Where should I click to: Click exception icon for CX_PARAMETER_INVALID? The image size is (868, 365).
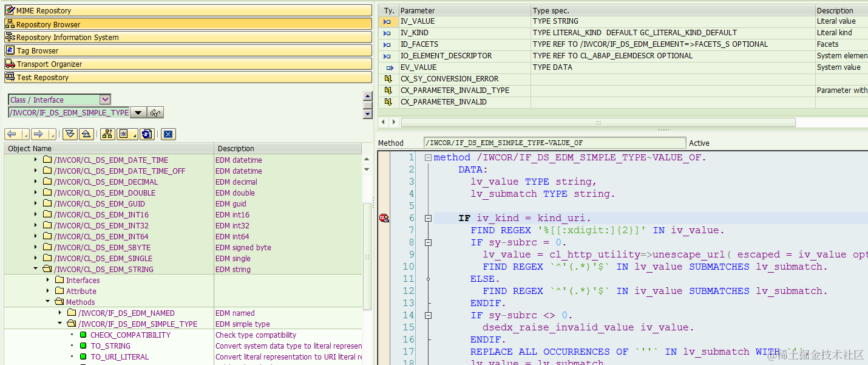pyautogui.click(x=388, y=102)
